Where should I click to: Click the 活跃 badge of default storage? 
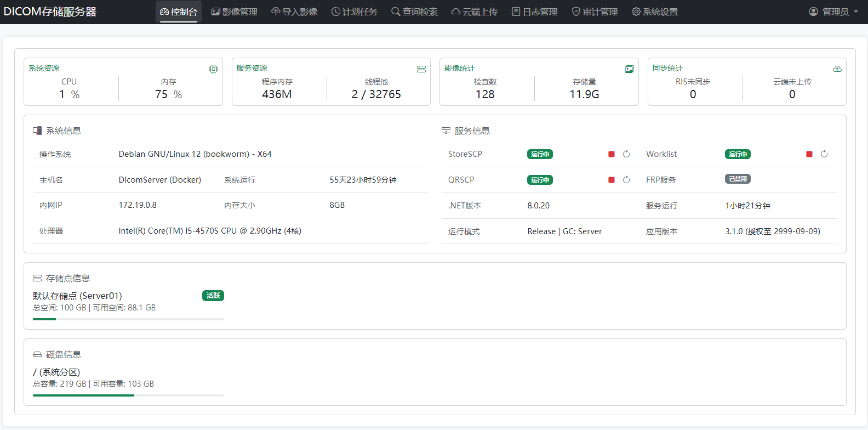pyautogui.click(x=213, y=296)
